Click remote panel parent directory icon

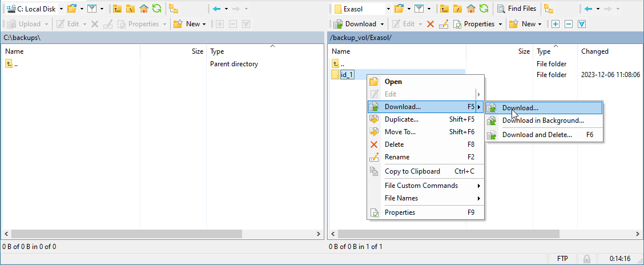[445, 9]
